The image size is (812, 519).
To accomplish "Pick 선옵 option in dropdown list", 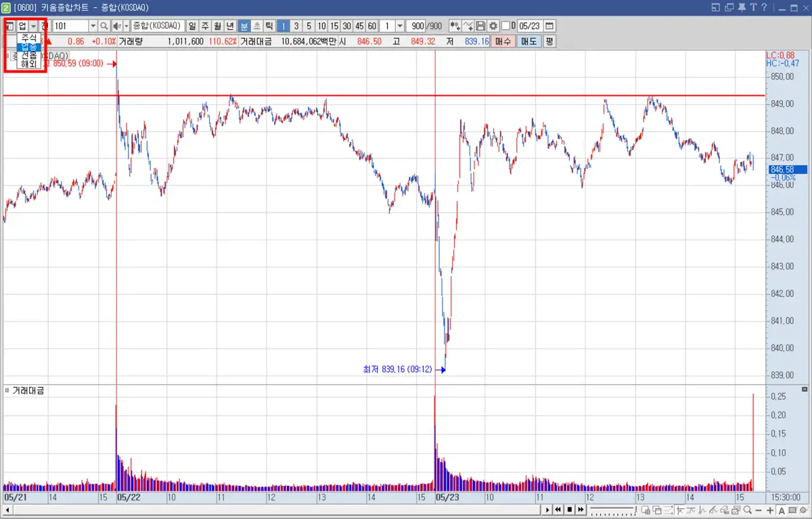I will [x=28, y=55].
